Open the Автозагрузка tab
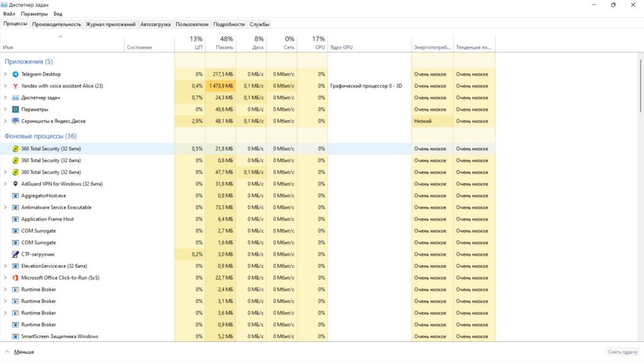The image size is (644, 362). (155, 25)
